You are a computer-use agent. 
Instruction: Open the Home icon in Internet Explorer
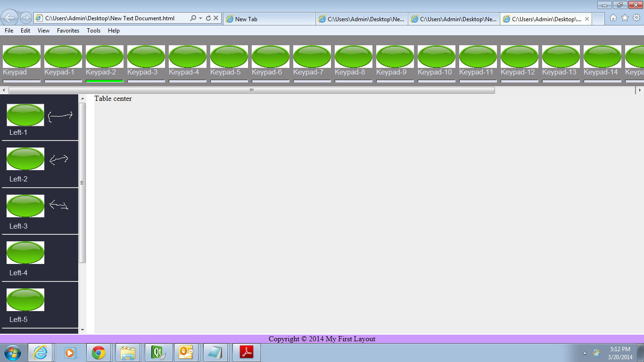(613, 18)
